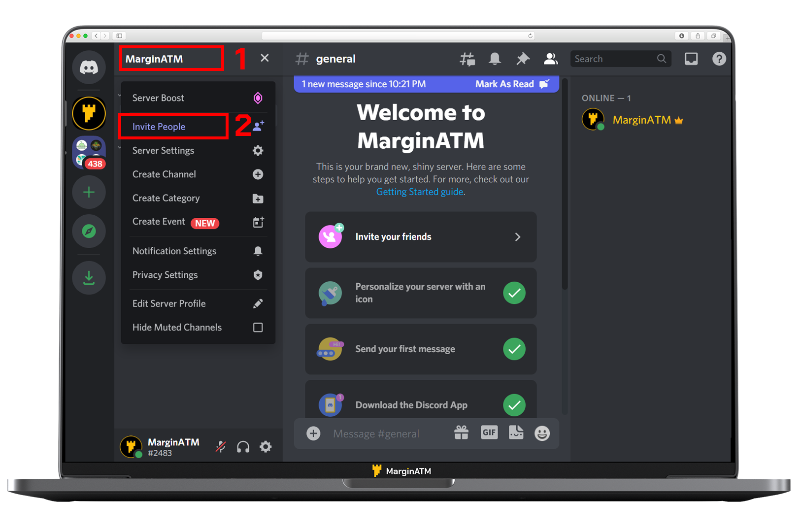This screenshot has width=802, height=532.
Task: Click the Invite your friends card
Action: coord(421,237)
